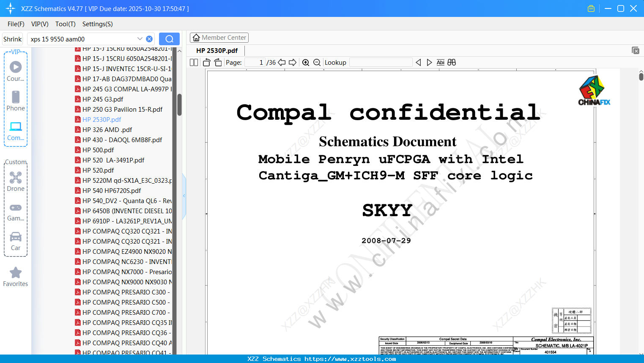Image resolution: width=644 pixels, height=363 pixels.
Task: Open the www.xzztools.com status bar link
Action: coord(350,359)
